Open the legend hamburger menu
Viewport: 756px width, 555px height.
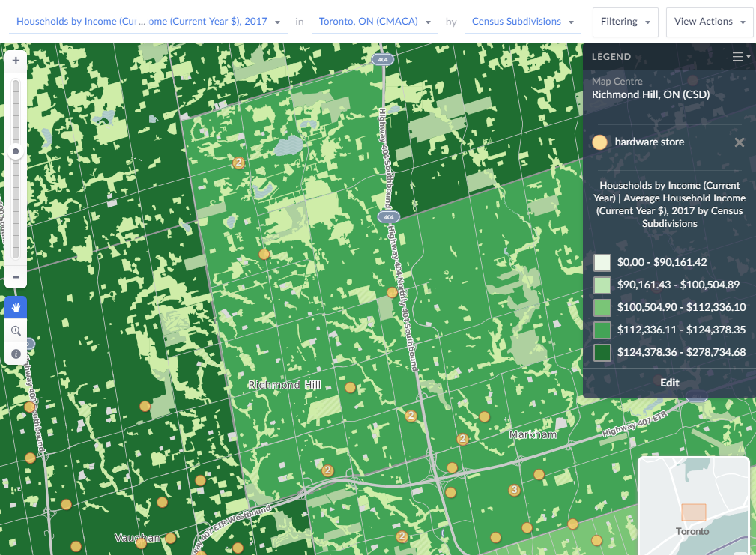(x=740, y=57)
